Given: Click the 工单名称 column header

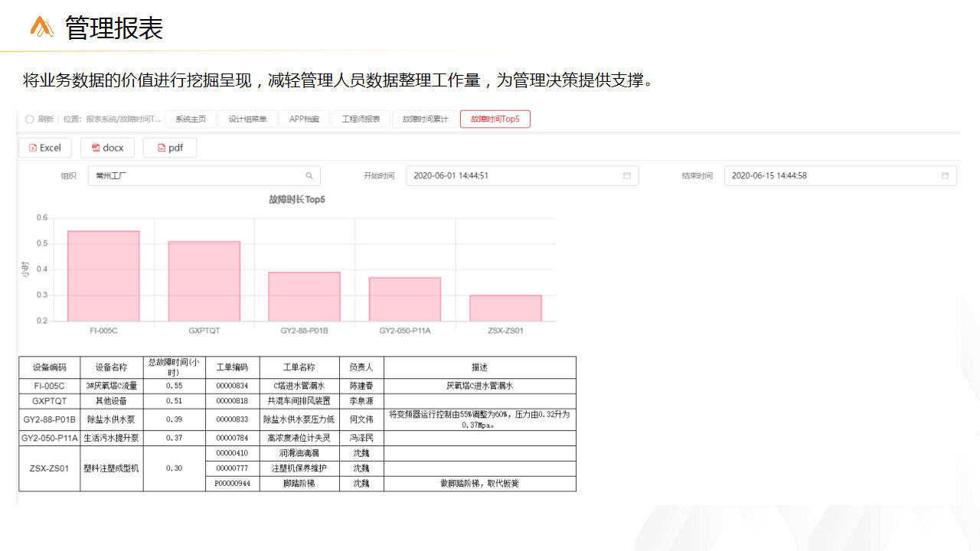Looking at the screenshot, I should tap(299, 367).
